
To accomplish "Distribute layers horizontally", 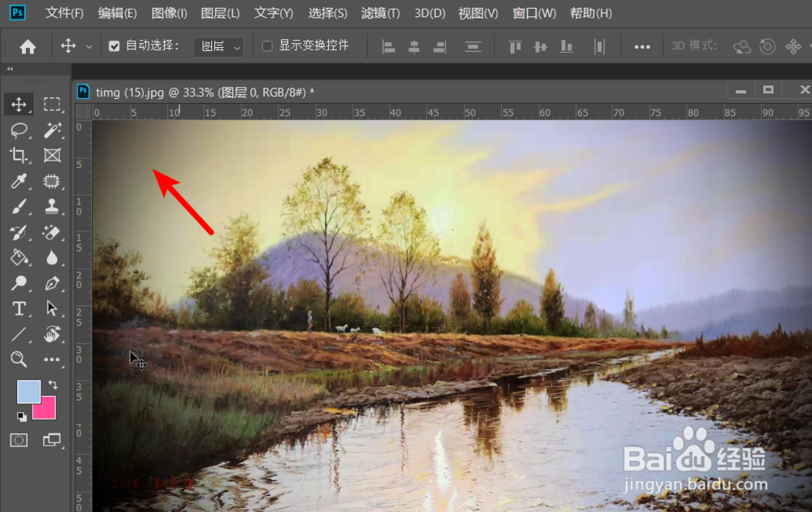I will coord(599,47).
